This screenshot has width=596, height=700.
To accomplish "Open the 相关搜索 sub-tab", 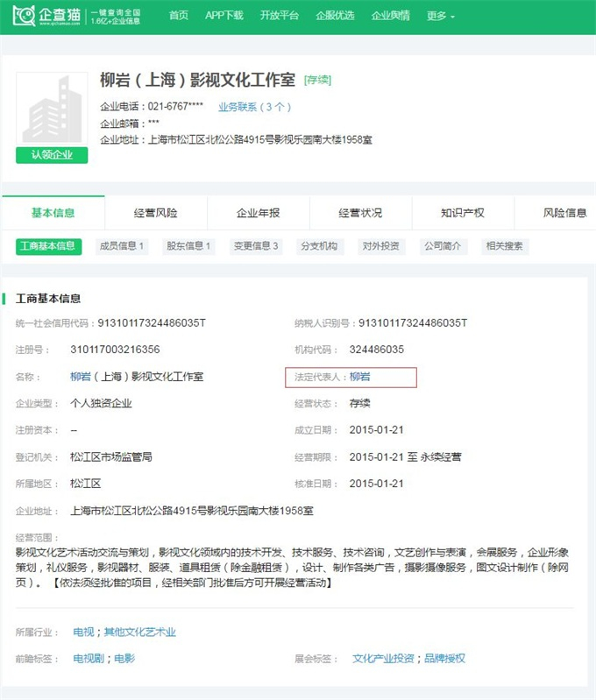I will click(x=505, y=246).
